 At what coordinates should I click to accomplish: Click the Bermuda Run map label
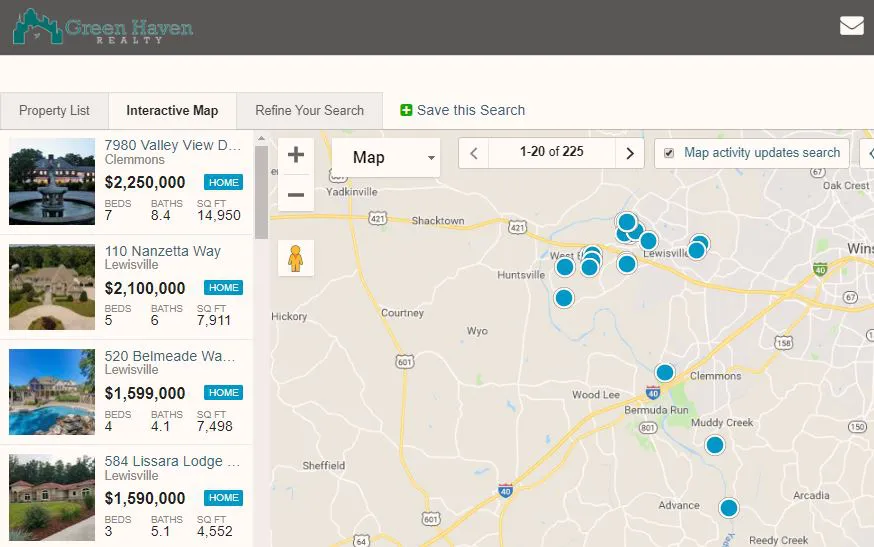click(x=656, y=410)
